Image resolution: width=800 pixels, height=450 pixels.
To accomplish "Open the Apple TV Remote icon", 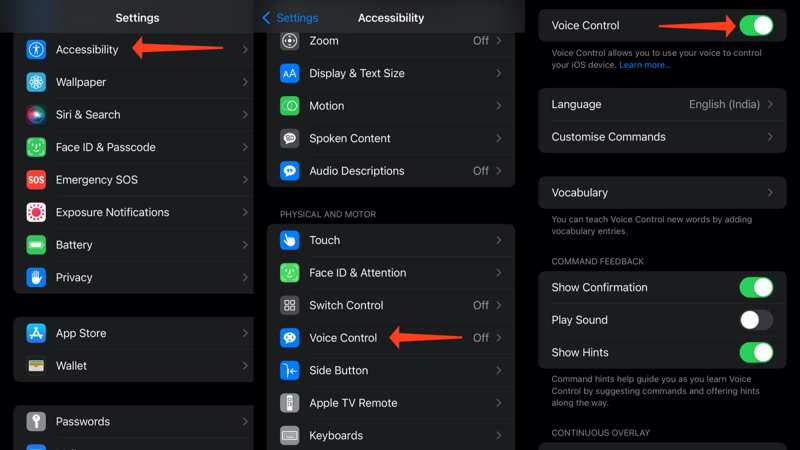I will pos(289,403).
